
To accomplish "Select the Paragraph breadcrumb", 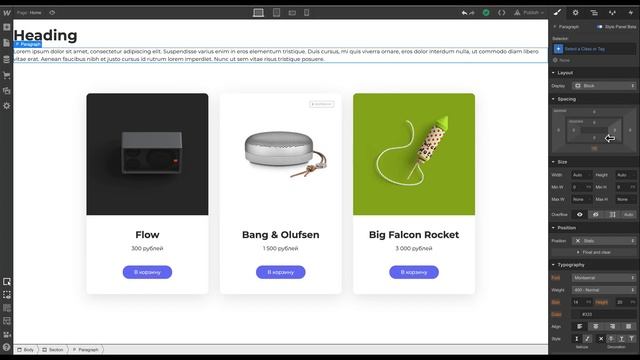I will point(86,350).
